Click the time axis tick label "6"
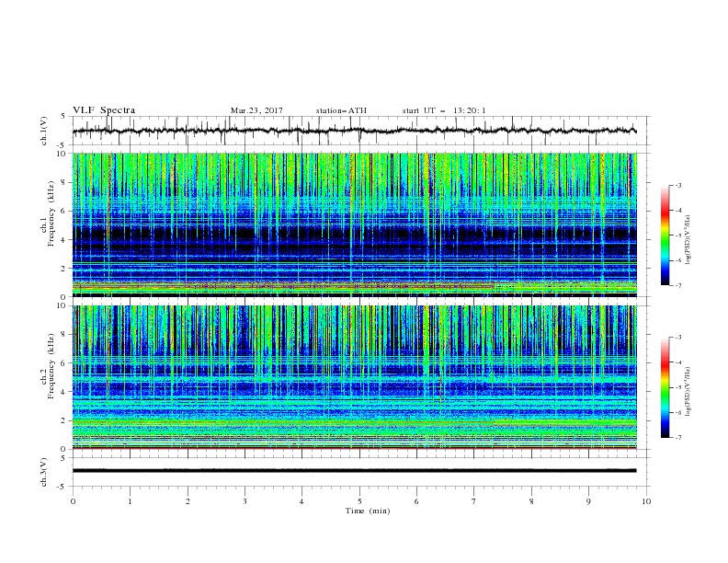The height and width of the screenshot is (563, 728). tap(417, 501)
